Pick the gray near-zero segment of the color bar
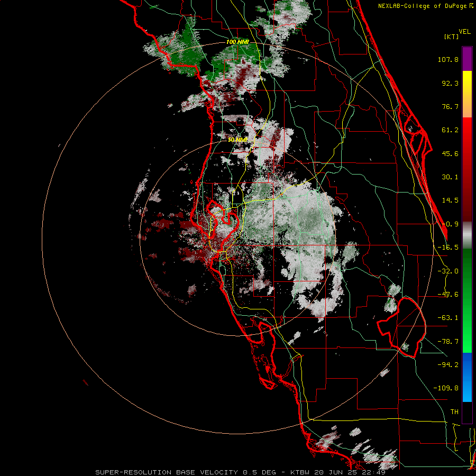This screenshot has height=476, width=476. pyautogui.click(x=467, y=235)
